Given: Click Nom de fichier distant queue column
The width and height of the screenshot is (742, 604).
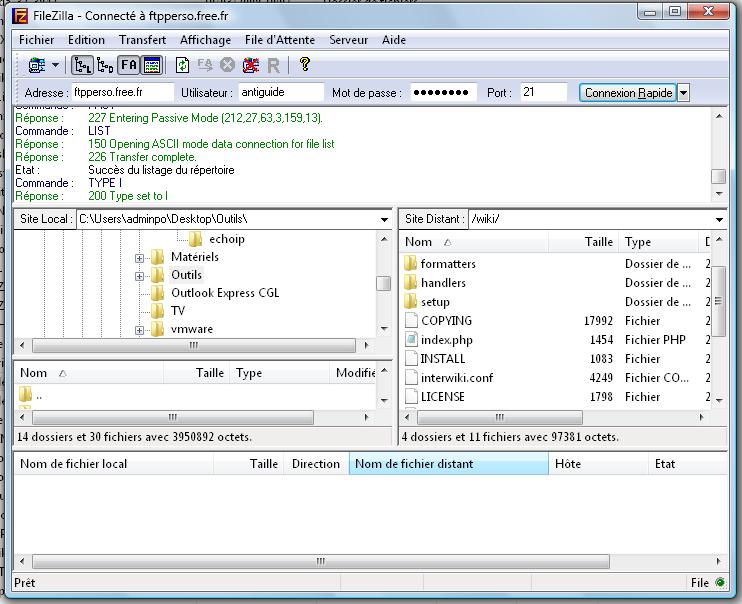Looking at the screenshot, I should pos(449,464).
